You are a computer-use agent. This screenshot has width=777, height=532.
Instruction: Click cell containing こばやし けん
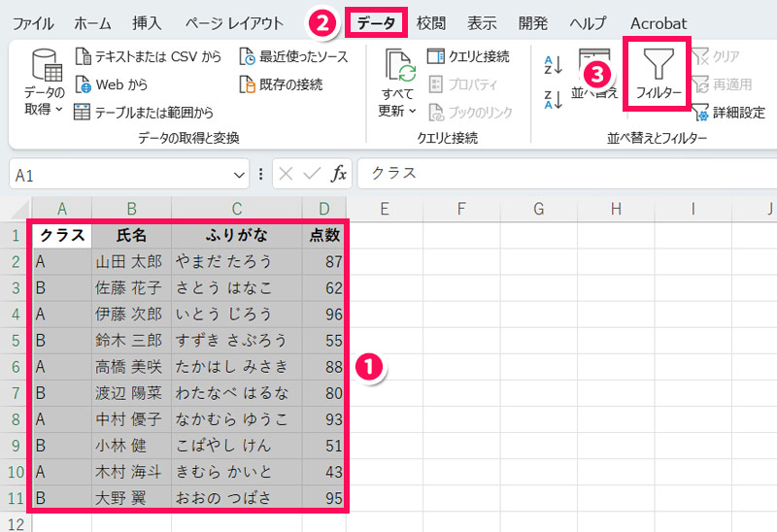tap(237, 446)
